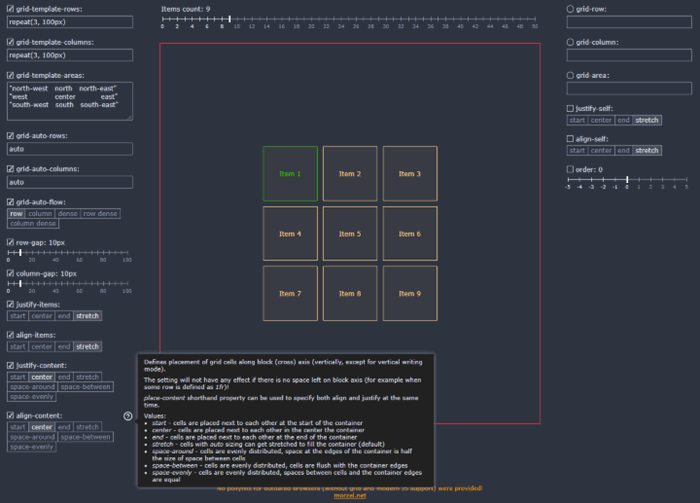Click the grid-area text input

pos(629,88)
